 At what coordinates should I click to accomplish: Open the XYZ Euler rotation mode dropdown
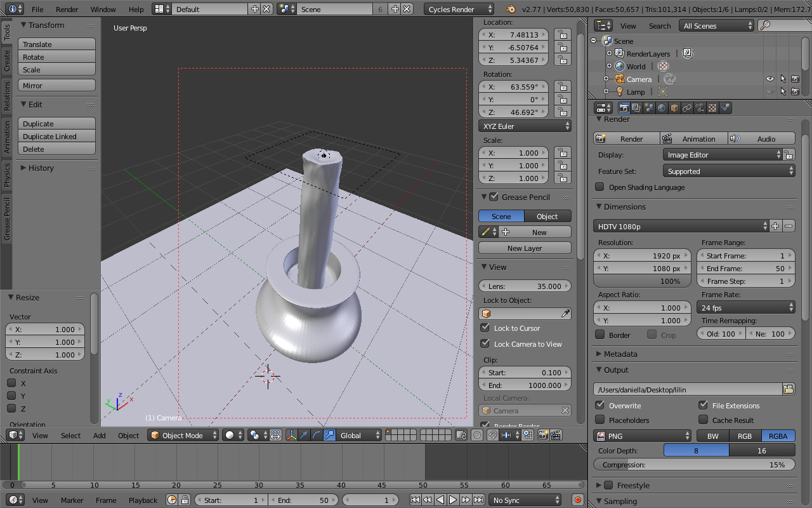click(x=525, y=126)
